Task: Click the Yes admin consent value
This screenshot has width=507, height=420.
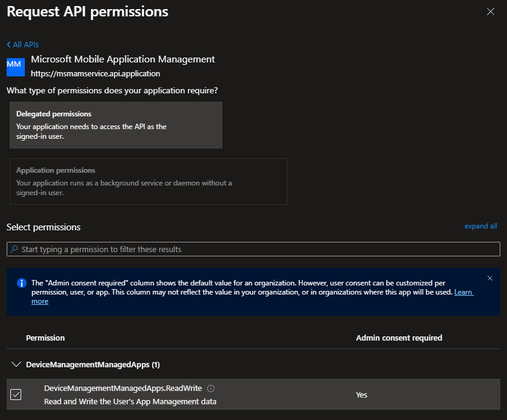Action: (362, 395)
